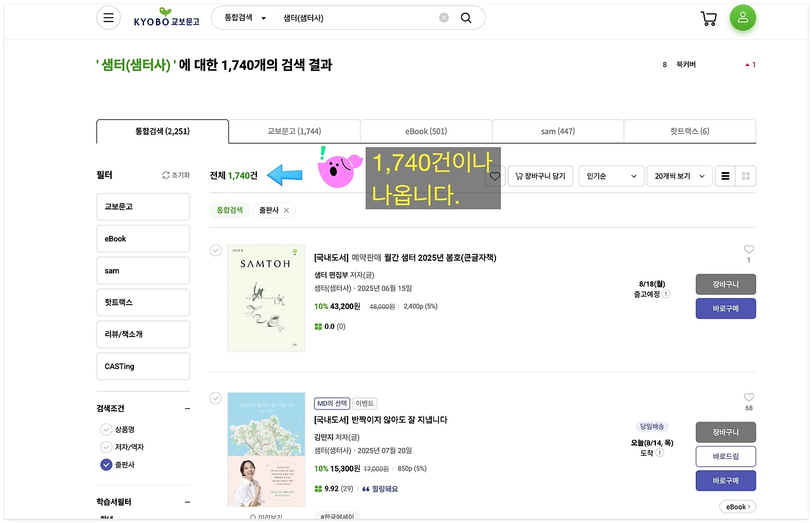This screenshot has width=812, height=523.
Task: Add 반짝이지 않아도 잘 지냅니다 to 장바구니
Action: coord(726,432)
